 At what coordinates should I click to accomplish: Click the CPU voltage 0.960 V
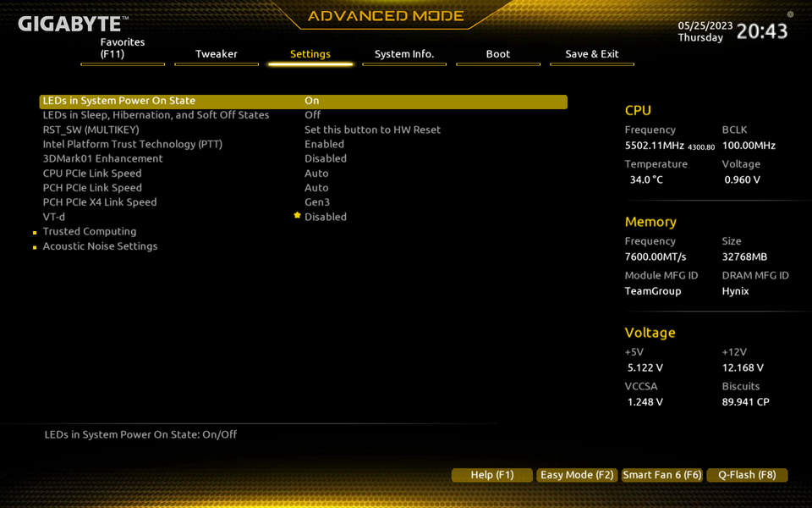click(742, 179)
